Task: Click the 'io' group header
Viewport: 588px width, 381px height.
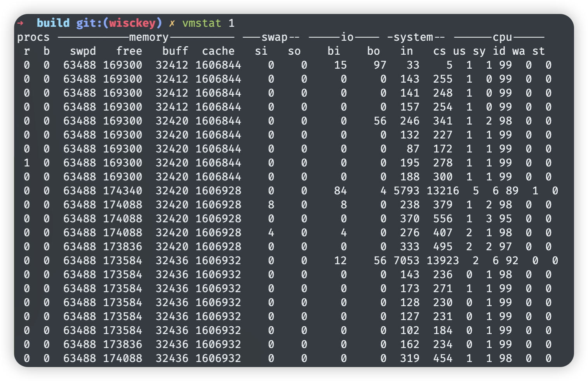Action: click(x=347, y=37)
